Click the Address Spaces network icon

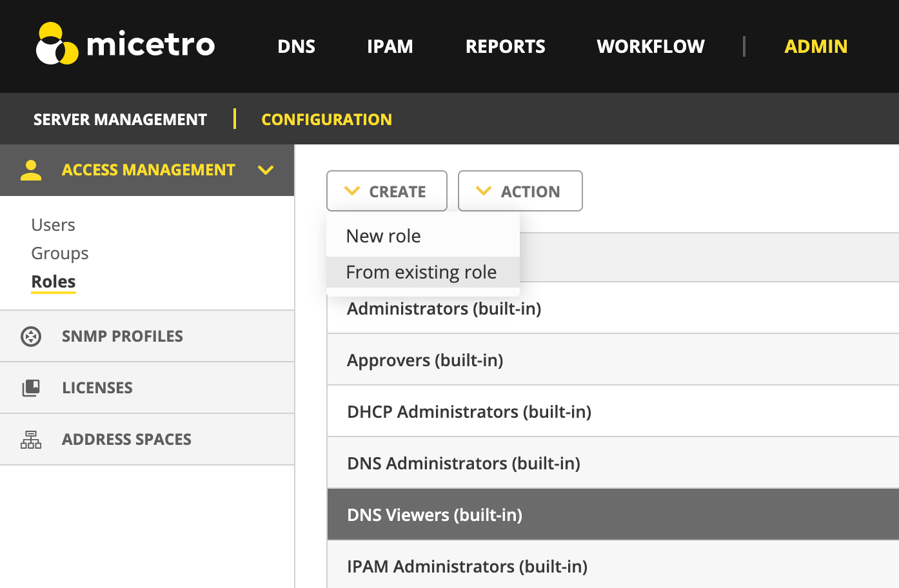pos(31,440)
